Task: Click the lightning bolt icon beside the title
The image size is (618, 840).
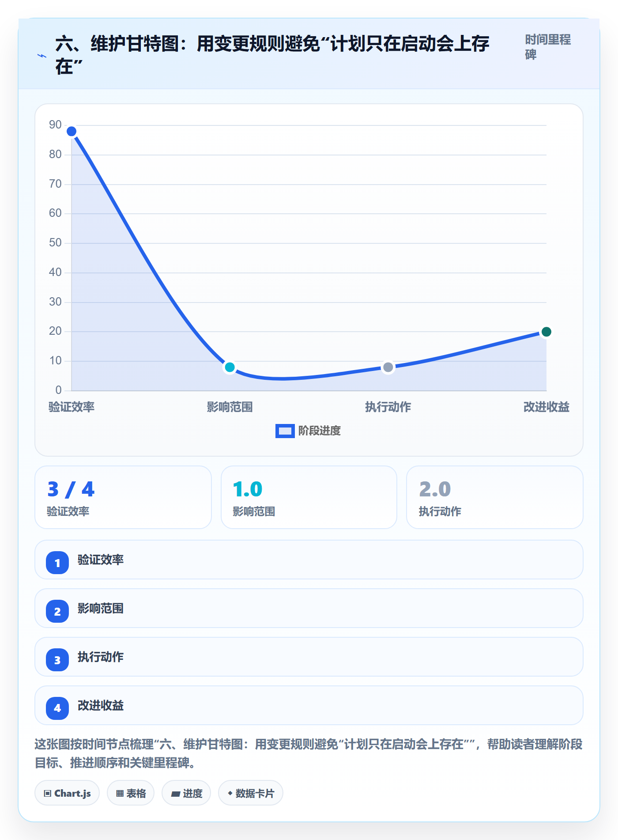Action: (42, 56)
